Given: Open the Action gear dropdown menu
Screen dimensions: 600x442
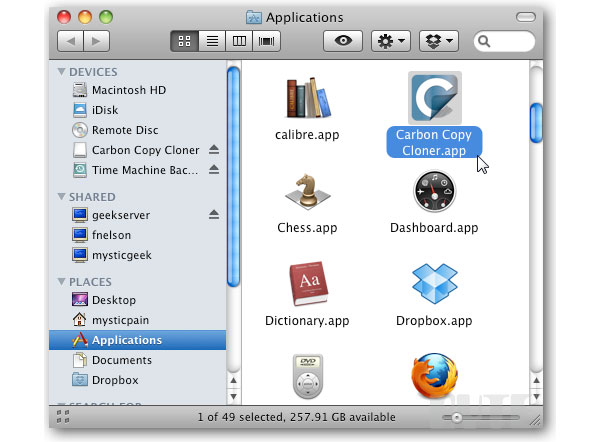Looking at the screenshot, I should tap(389, 41).
